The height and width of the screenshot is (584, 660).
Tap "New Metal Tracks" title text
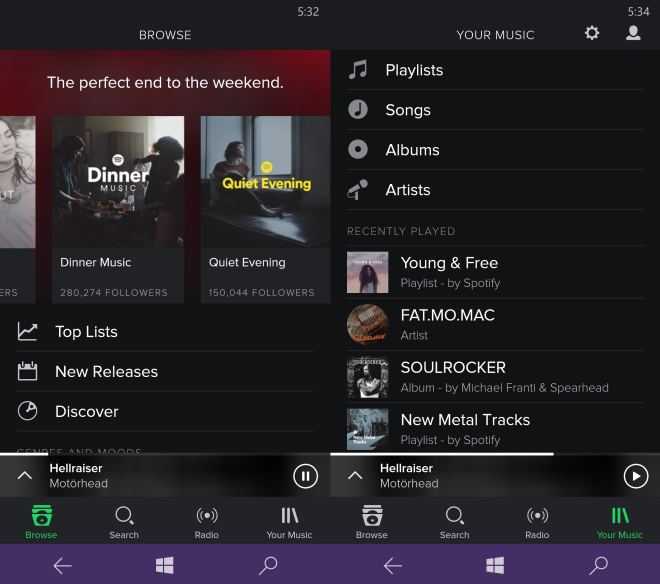[x=465, y=420]
